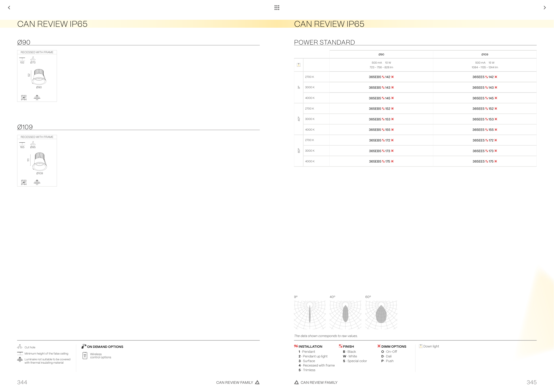The width and height of the screenshot is (554, 392).
Task: Click the Ø90 recessed luminaire drawing
Action: click(x=39, y=77)
